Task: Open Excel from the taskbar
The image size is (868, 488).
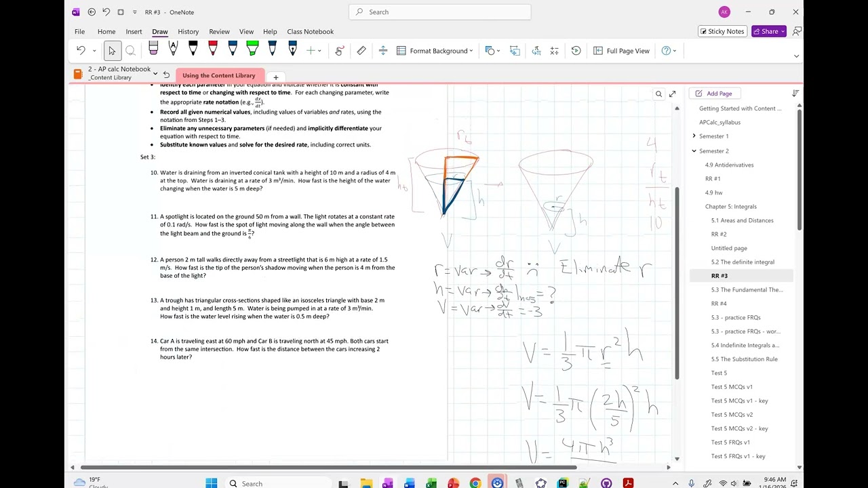Action: click(x=431, y=483)
